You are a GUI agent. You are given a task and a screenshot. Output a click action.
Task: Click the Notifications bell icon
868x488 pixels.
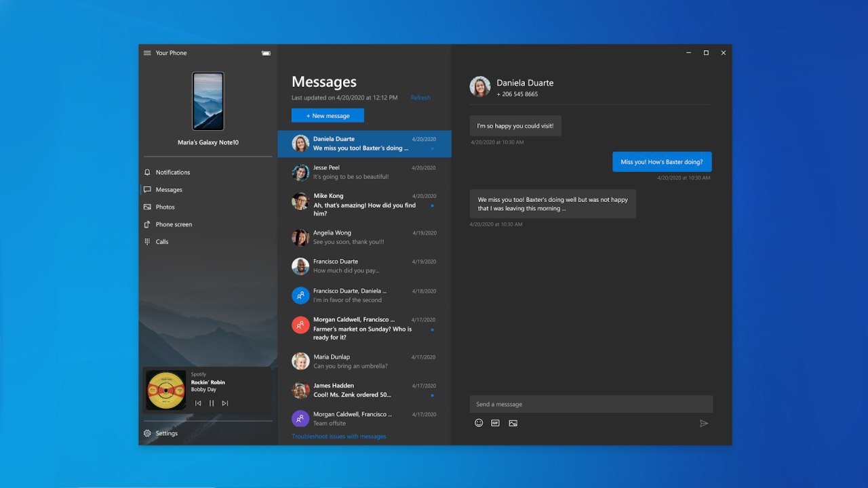[147, 172]
